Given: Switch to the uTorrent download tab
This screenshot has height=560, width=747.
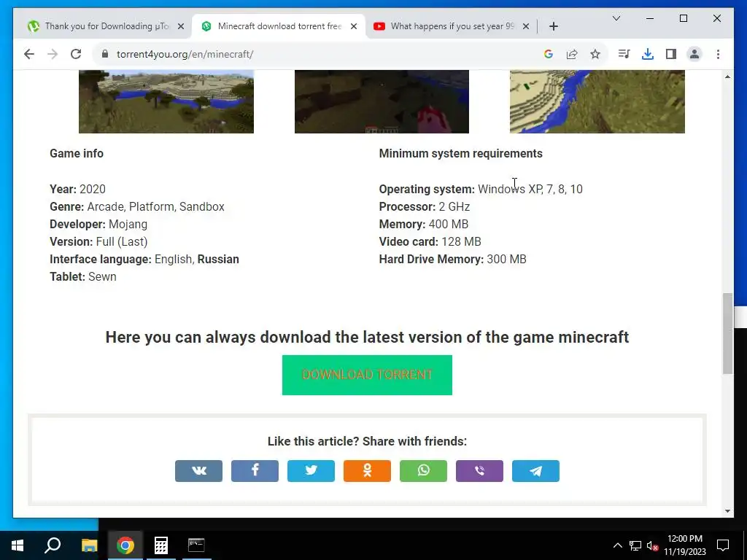Looking at the screenshot, I should point(106,26).
